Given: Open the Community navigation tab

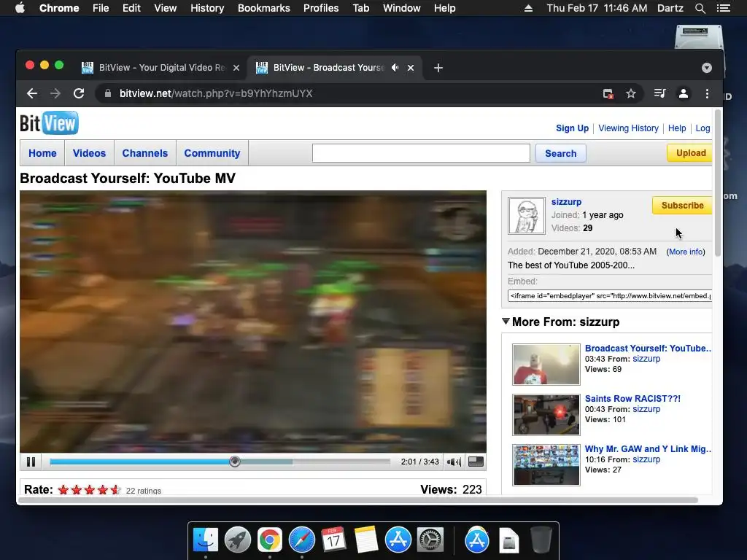Looking at the screenshot, I should [x=212, y=153].
